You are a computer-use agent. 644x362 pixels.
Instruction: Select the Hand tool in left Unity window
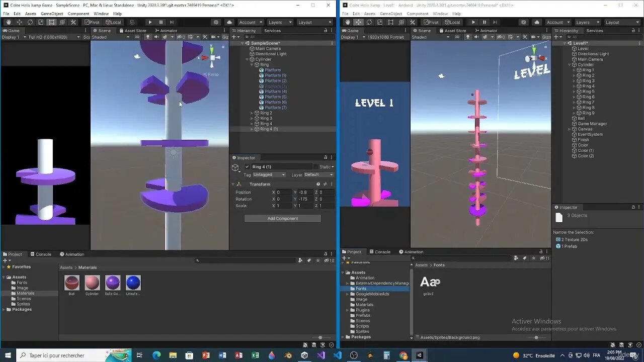(8, 22)
